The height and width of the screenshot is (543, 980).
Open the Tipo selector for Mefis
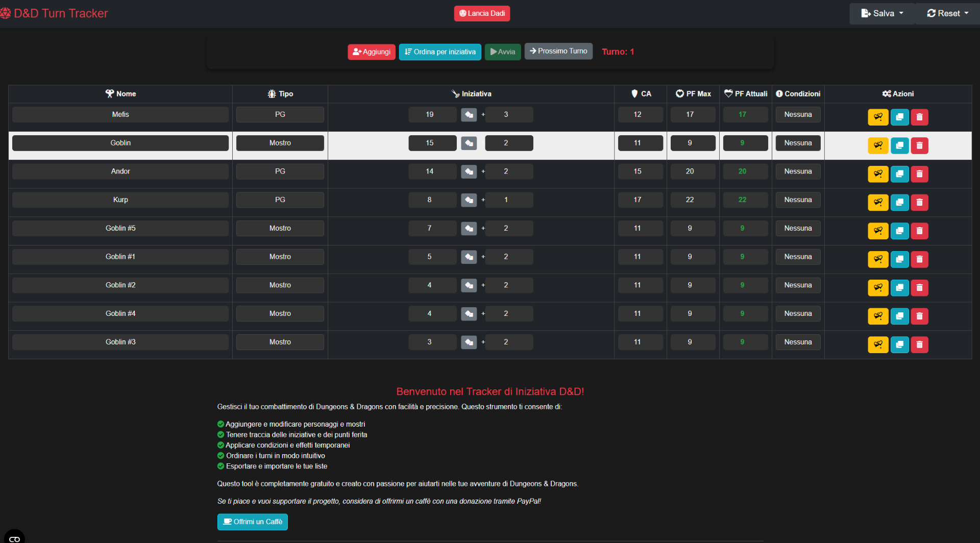[280, 115]
